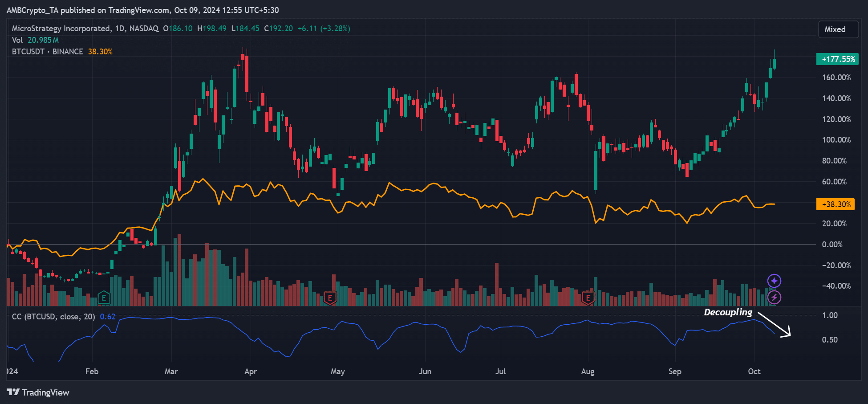
Task: Click the H198.49 high price value
Action: pos(212,29)
